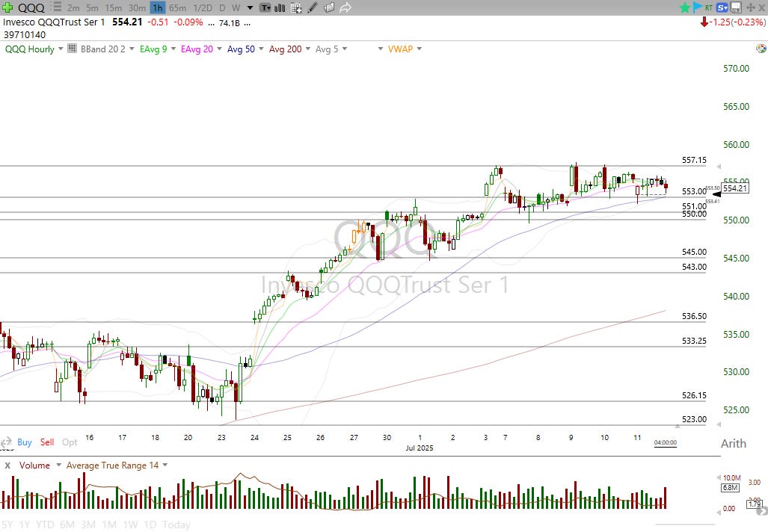
Task: Set chart range to 1D
Action: 150,525
